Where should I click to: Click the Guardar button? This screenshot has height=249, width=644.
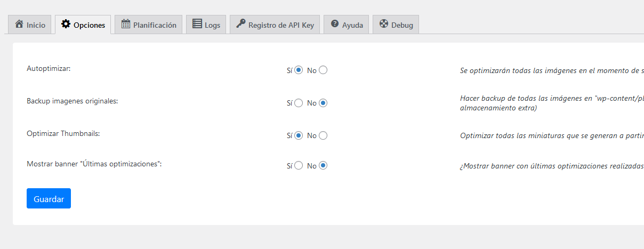pos(49,198)
